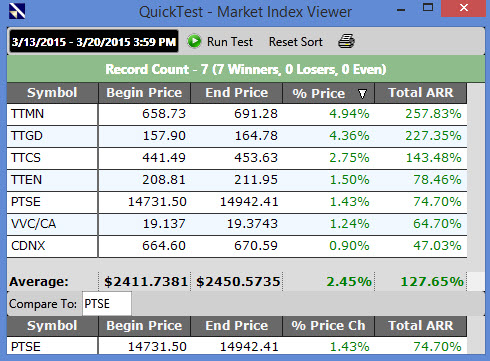
Task: Minimize the QuickTest window
Action: click(x=401, y=9)
